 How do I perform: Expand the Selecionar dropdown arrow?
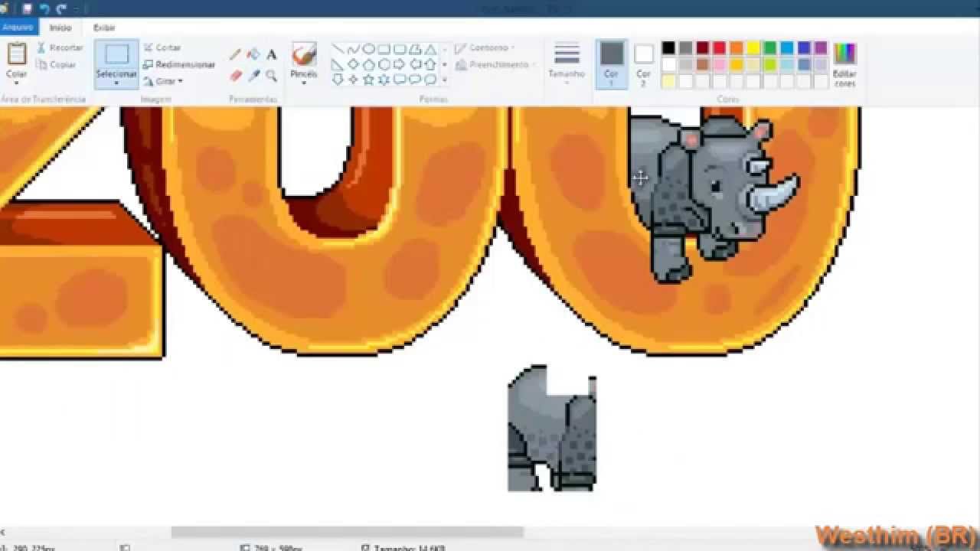coord(116,83)
